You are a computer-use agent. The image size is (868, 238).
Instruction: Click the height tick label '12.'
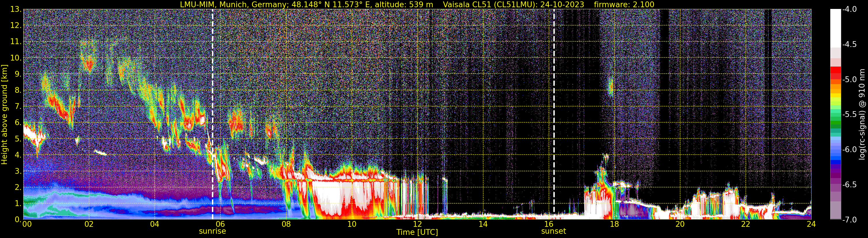[x=16, y=26]
